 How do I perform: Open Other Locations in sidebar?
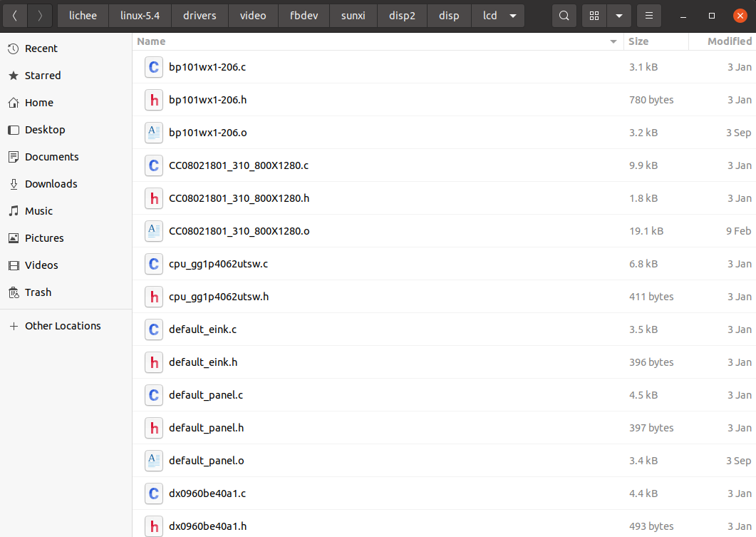[63, 326]
